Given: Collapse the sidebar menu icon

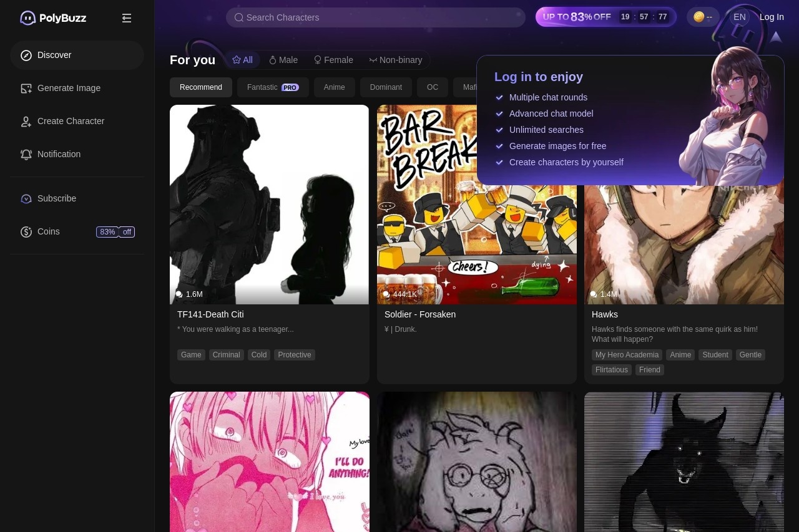Looking at the screenshot, I should tap(127, 18).
